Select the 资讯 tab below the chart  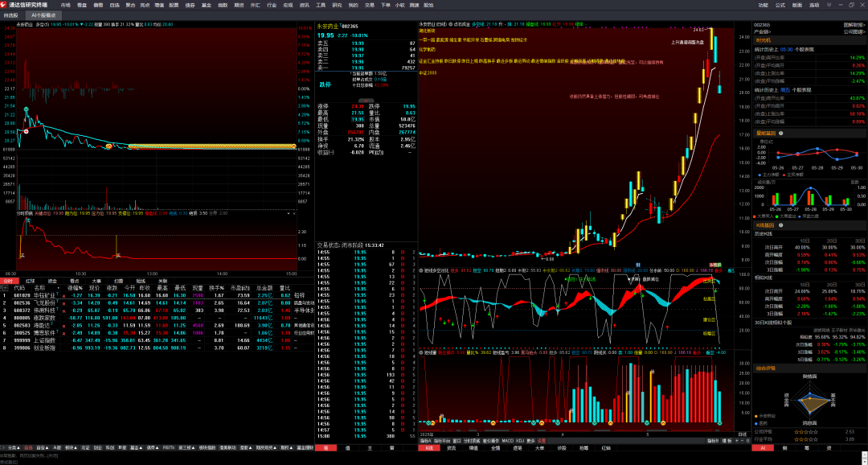(451, 448)
